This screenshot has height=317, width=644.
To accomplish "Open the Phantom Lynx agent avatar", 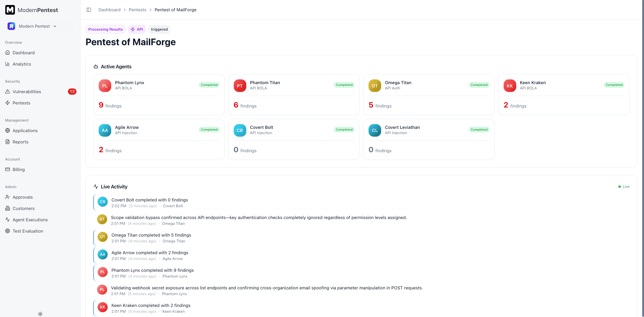I will 105,85.
